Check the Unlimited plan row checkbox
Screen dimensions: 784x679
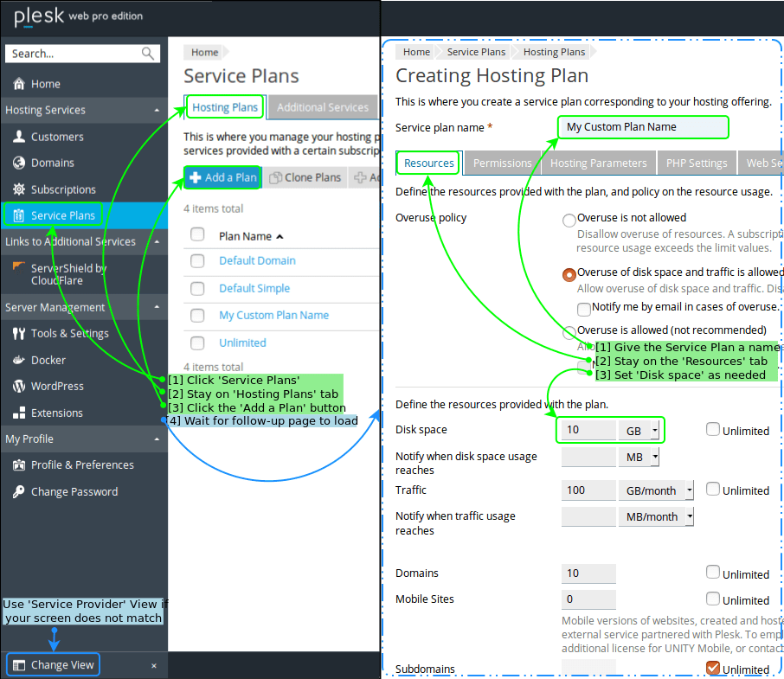point(197,343)
